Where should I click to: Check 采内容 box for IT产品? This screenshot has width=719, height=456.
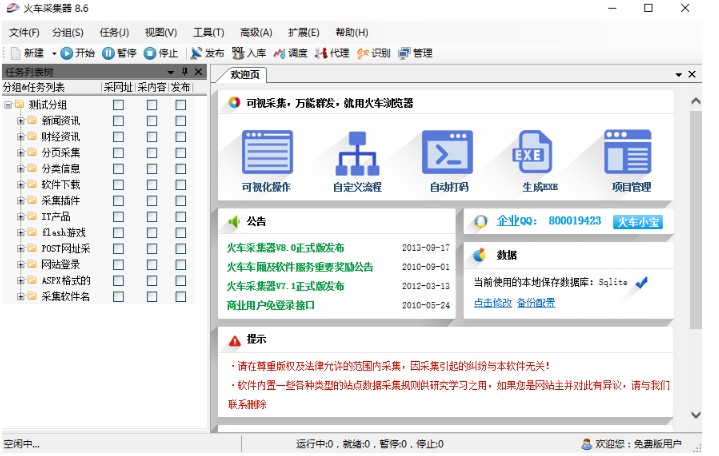(x=152, y=217)
